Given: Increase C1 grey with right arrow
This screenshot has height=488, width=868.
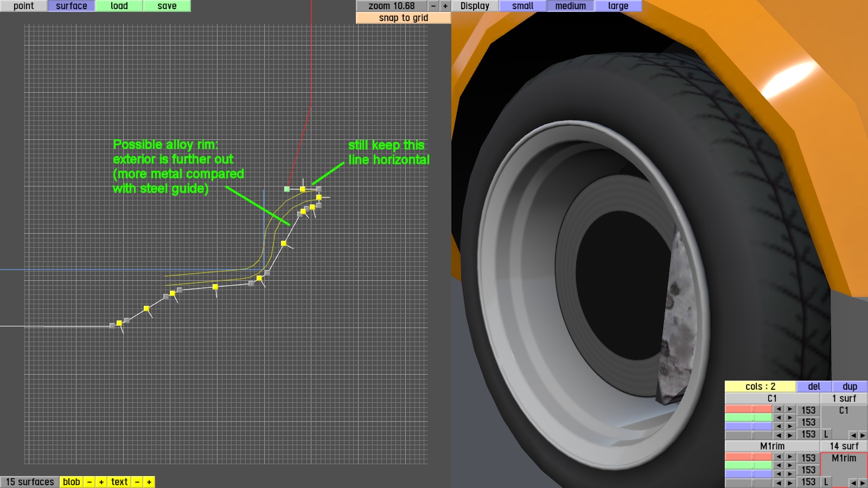Looking at the screenshot, I should pyautogui.click(x=790, y=435).
